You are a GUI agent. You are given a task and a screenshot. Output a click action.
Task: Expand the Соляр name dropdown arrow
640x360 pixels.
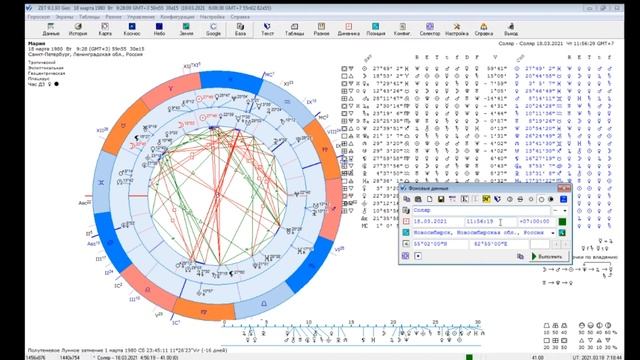565,211
